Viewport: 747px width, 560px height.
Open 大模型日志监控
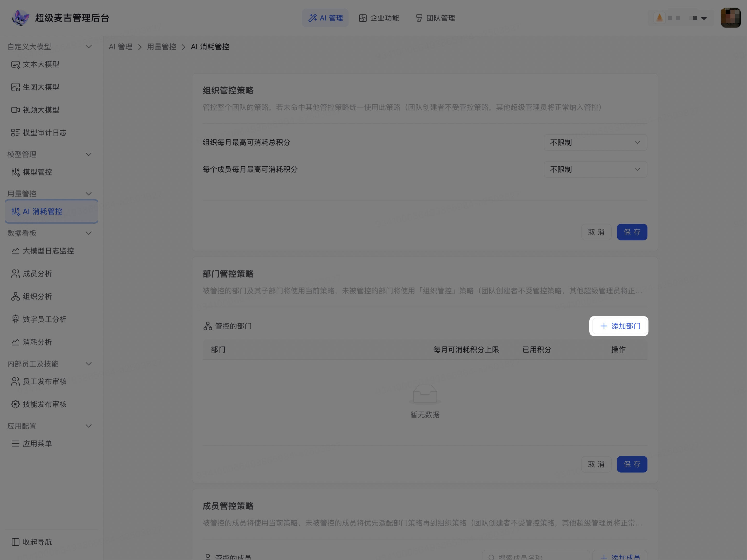pos(51,251)
